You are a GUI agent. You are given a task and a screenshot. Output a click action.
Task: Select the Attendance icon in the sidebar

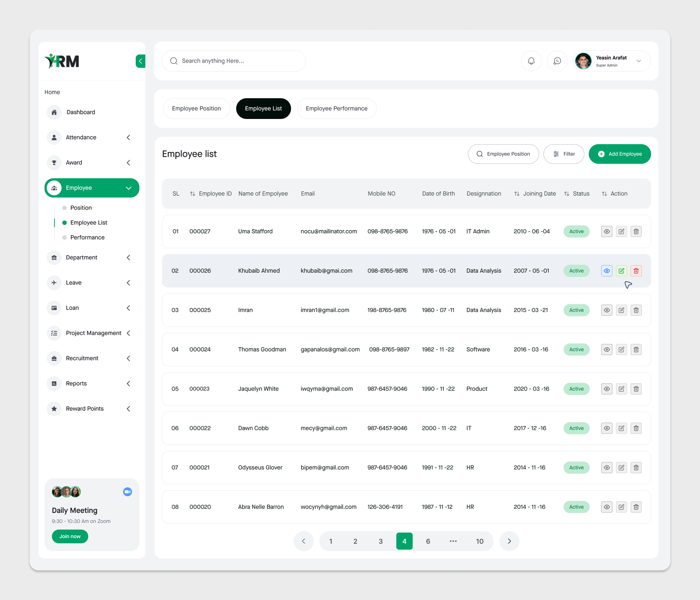click(x=54, y=137)
